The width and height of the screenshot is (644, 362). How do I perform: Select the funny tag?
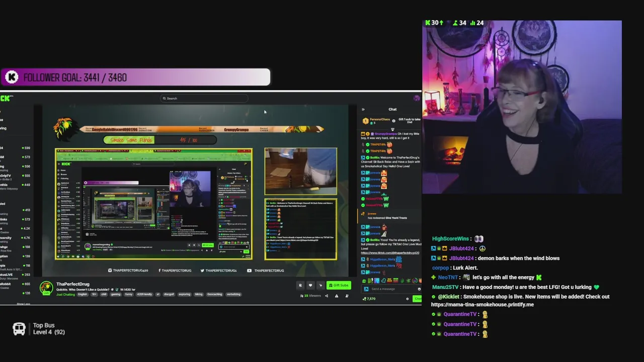[129, 295]
